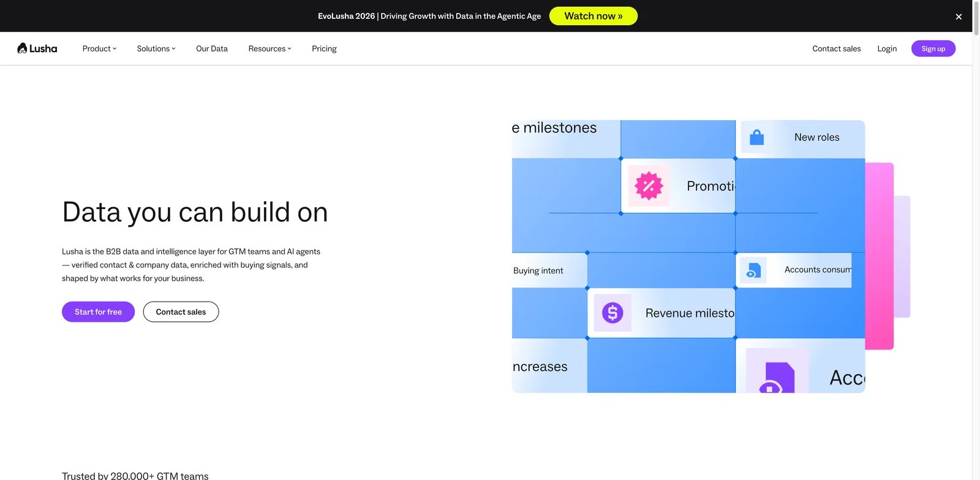This screenshot has width=980, height=480.
Task: Click the outlined Contact sales hero button
Action: [181, 311]
